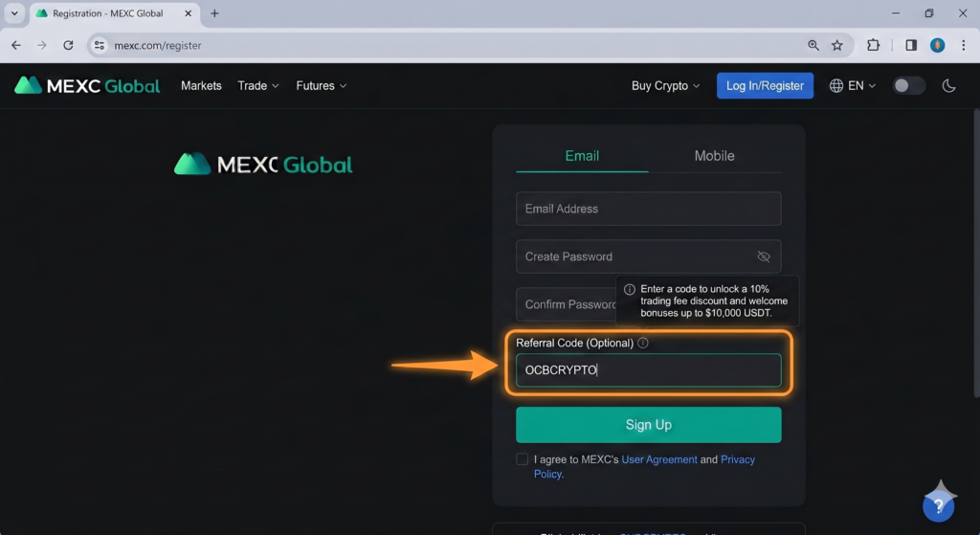
Task: Click the large MEXC Global logo
Action: coord(263,165)
